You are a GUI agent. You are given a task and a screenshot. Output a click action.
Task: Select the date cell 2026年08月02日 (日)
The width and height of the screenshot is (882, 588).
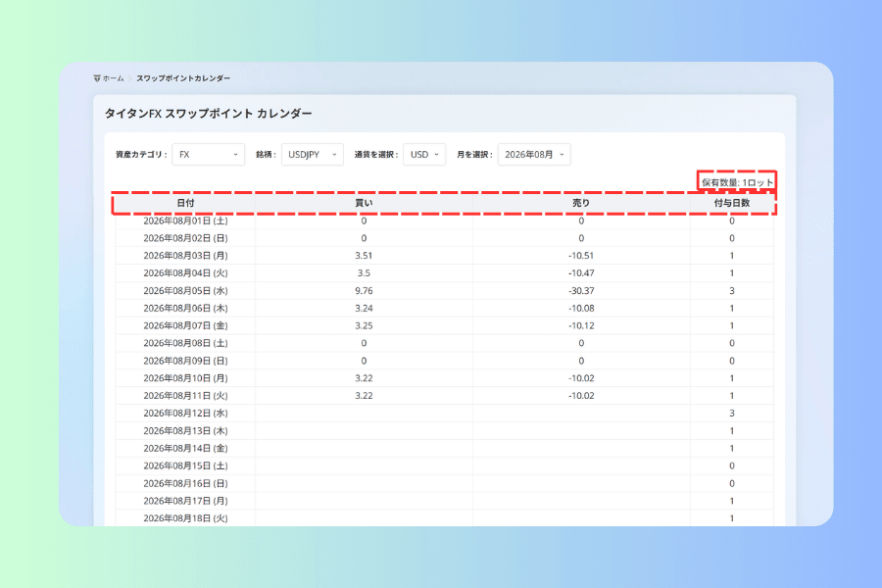point(185,238)
